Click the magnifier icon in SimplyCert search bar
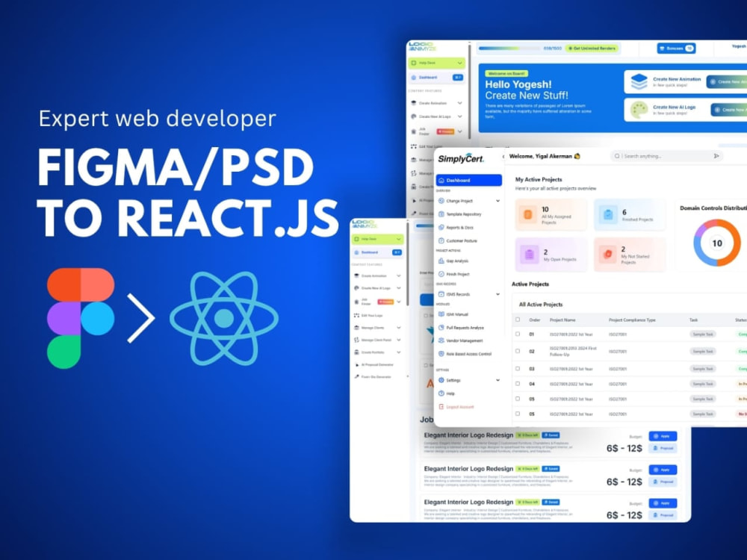This screenshot has height=560, width=747. pyautogui.click(x=617, y=156)
